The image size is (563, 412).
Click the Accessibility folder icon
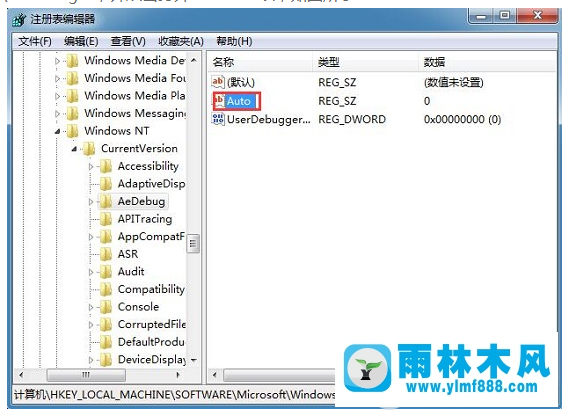[x=106, y=166]
